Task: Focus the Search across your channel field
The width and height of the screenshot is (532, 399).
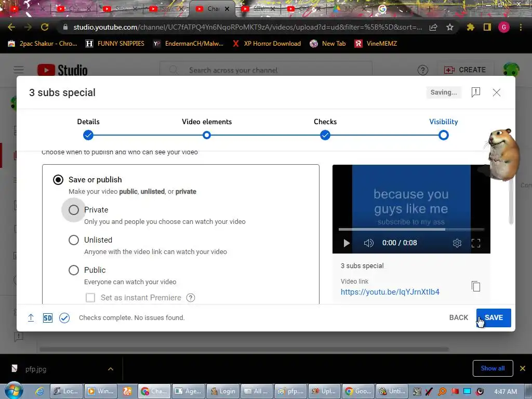Action: click(x=266, y=70)
